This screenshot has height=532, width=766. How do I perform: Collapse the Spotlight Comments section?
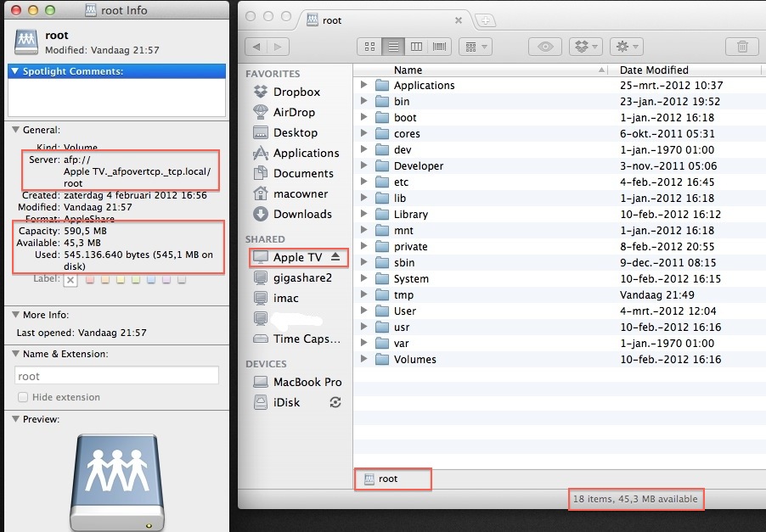point(15,71)
